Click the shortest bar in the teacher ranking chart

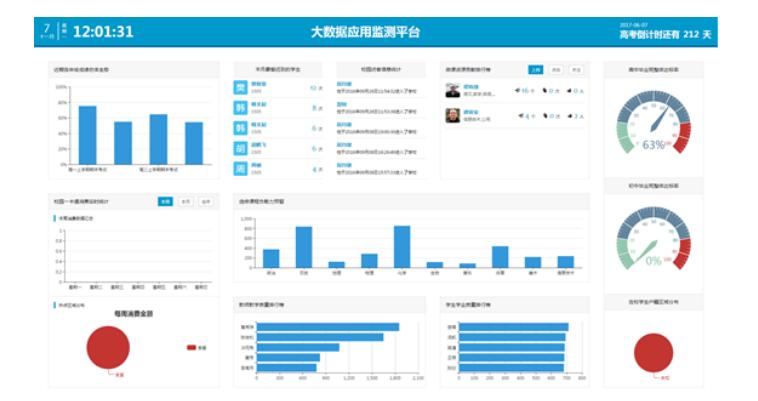click(x=286, y=368)
